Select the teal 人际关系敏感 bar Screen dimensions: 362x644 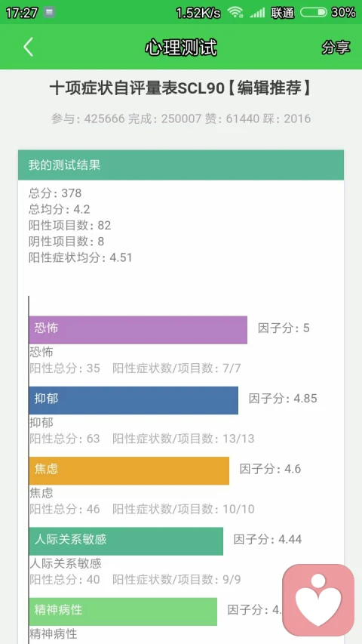tap(126, 541)
